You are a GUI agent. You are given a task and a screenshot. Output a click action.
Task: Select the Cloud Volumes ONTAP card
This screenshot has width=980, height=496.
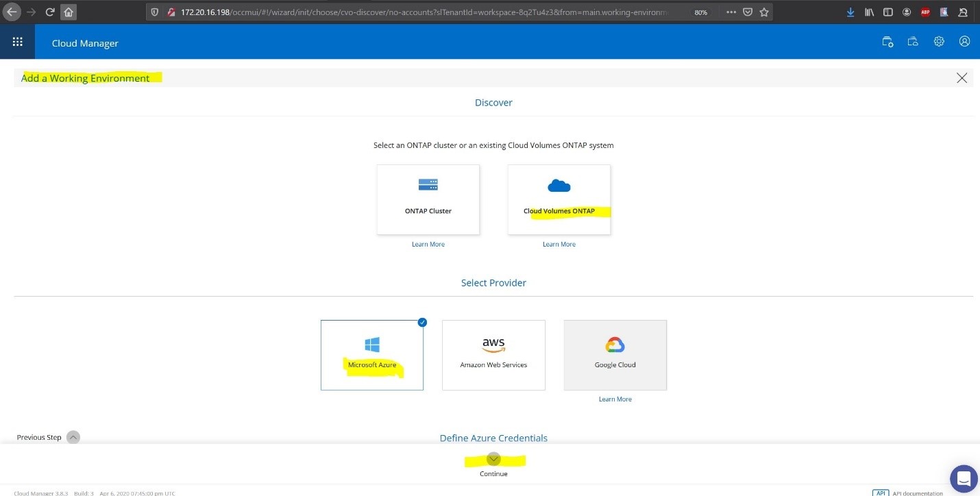(559, 199)
